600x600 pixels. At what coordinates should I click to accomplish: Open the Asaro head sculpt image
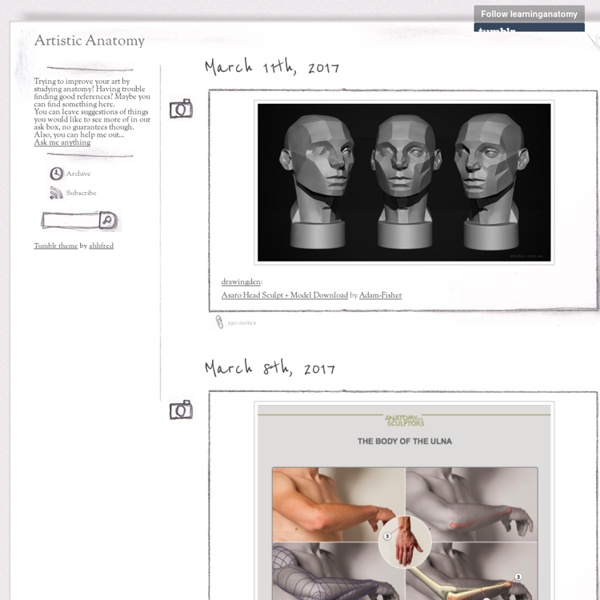point(404,183)
